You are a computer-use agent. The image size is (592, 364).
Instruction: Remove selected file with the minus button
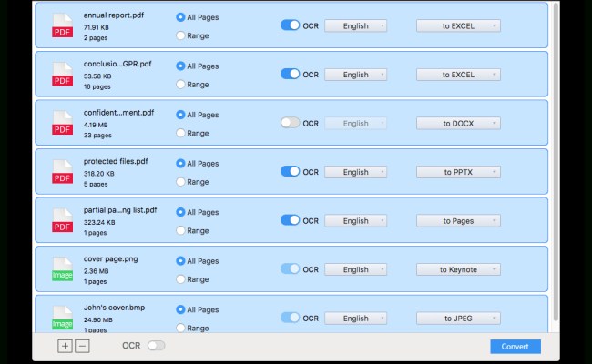pyautogui.click(x=82, y=346)
